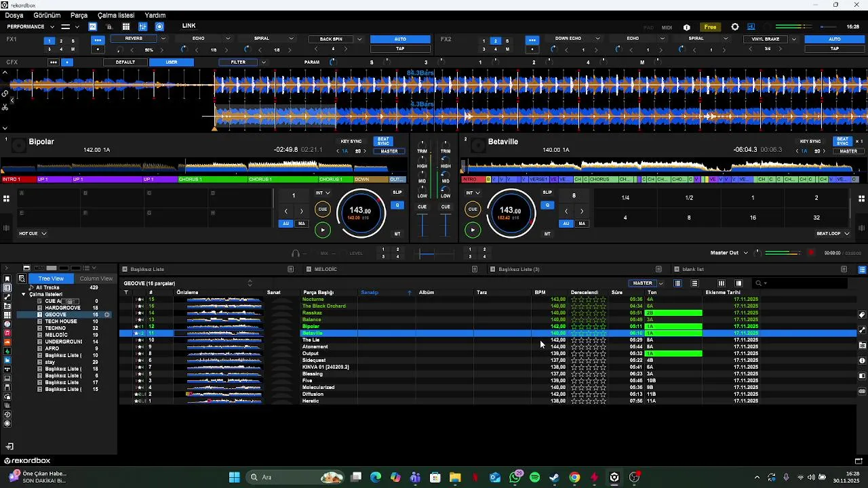The width and height of the screenshot is (868, 488).
Task: Open the CFX FILTER dropdown
Action: (264, 62)
